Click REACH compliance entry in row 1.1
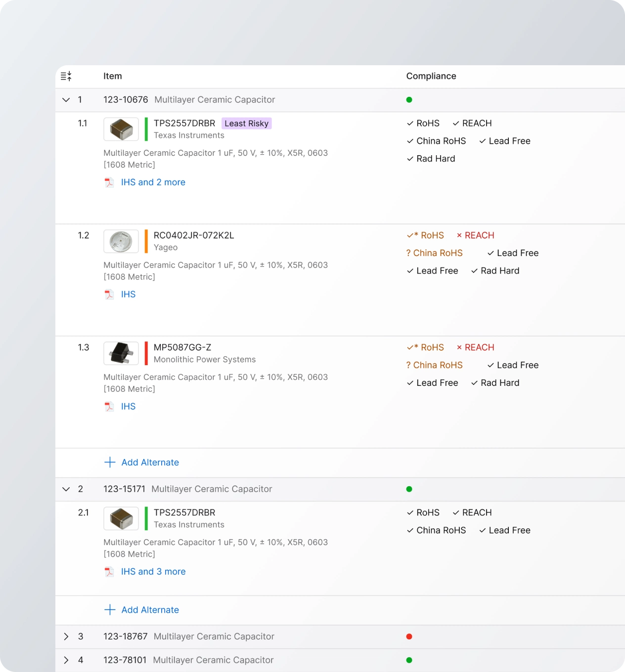 click(472, 124)
